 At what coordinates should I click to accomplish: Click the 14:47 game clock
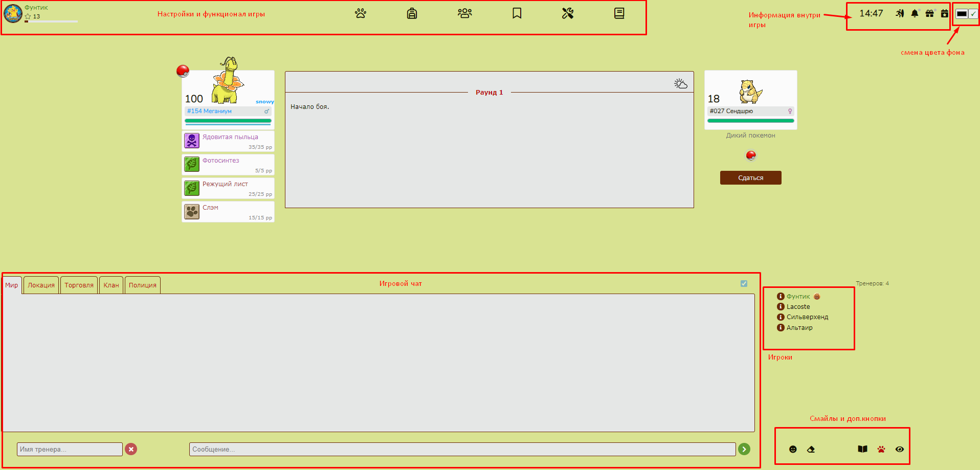[871, 13]
